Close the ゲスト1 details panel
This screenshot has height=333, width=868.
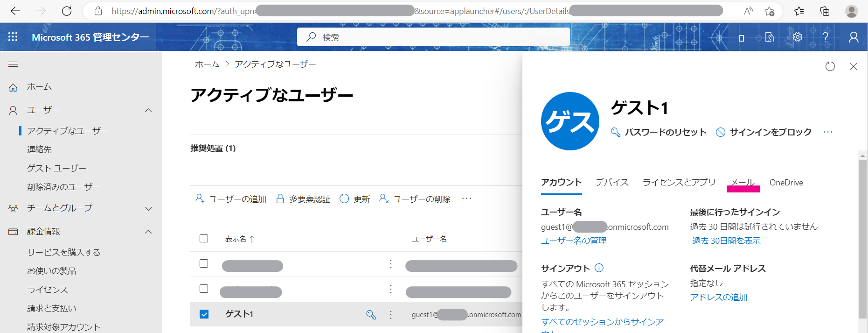(854, 66)
